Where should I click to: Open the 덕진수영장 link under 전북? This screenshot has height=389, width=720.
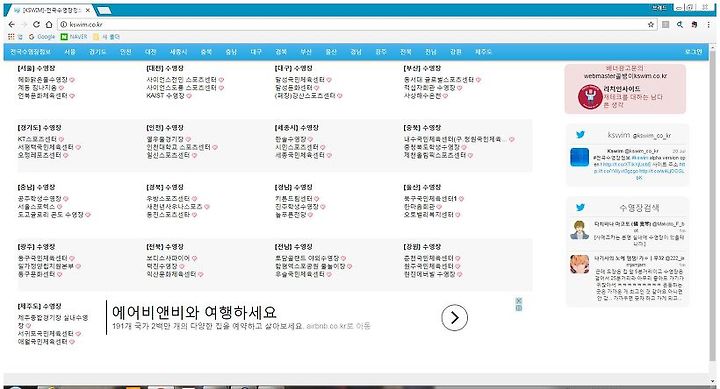pos(162,266)
